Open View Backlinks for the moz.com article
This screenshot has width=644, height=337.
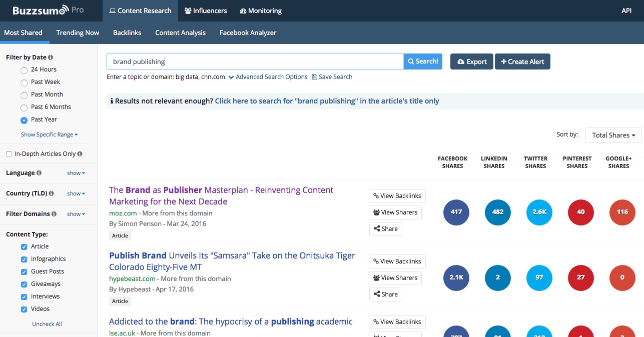[397, 195]
